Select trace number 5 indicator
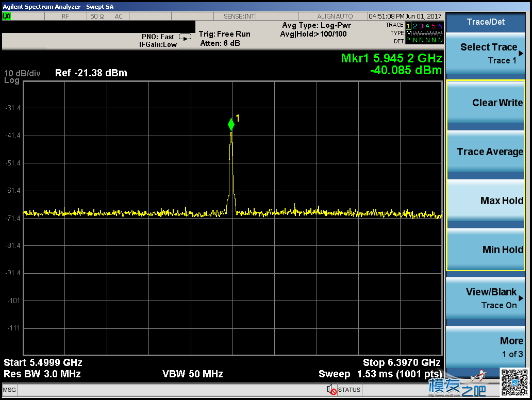The height and width of the screenshot is (400, 532). point(434,26)
